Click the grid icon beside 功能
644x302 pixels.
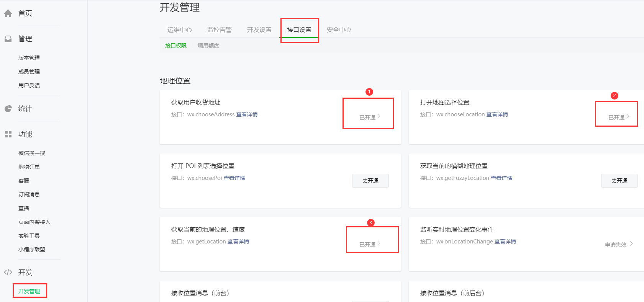[8, 134]
